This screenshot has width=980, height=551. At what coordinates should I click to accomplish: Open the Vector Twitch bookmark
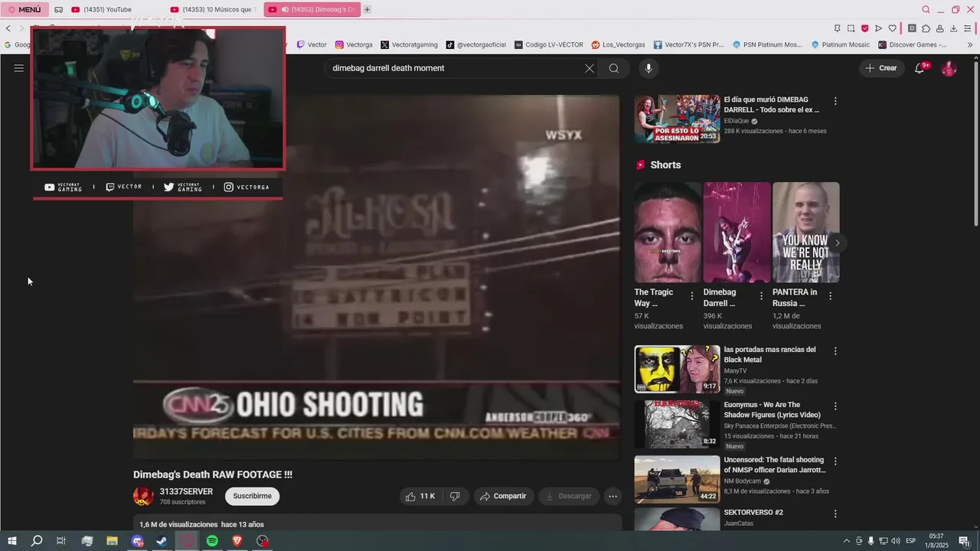[x=312, y=44]
